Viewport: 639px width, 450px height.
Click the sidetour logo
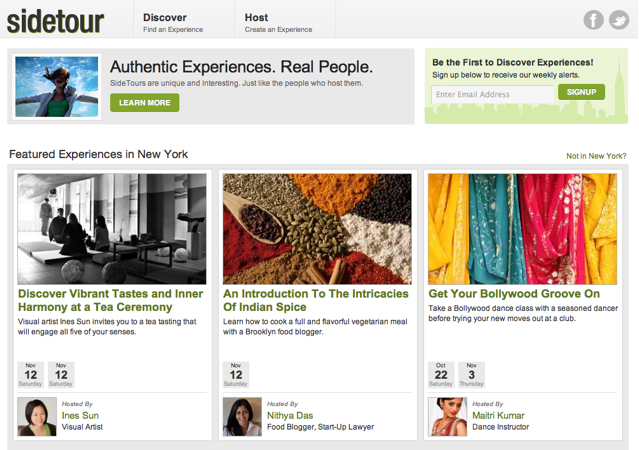(x=56, y=19)
